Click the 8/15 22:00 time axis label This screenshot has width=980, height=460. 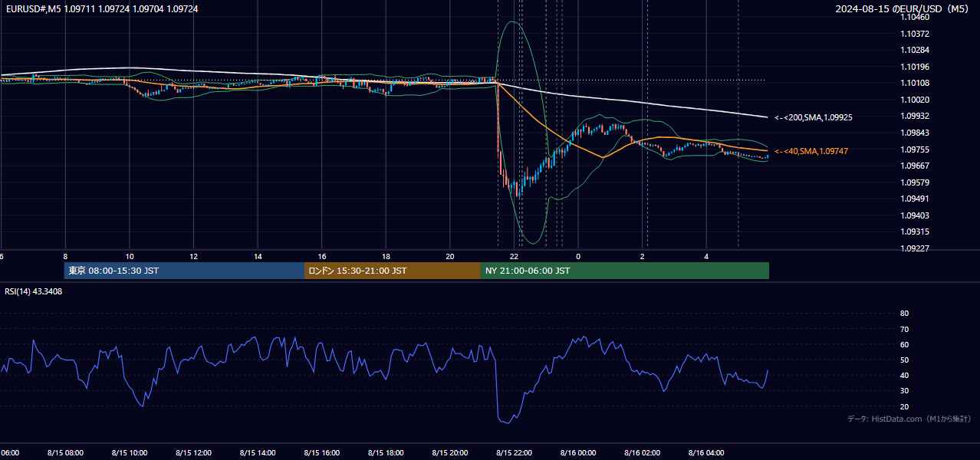(x=515, y=453)
